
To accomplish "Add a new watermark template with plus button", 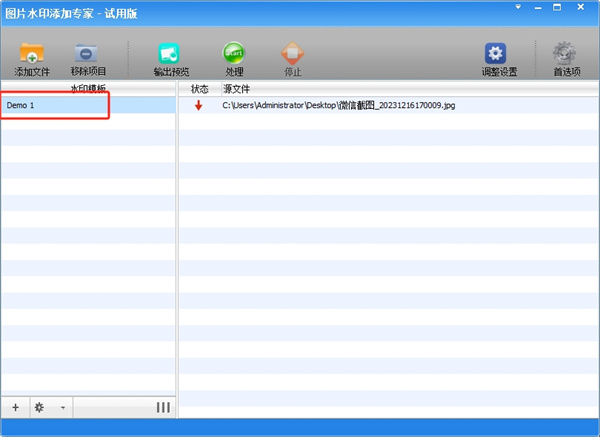I will pyautogui.click(x=15, y=407).
